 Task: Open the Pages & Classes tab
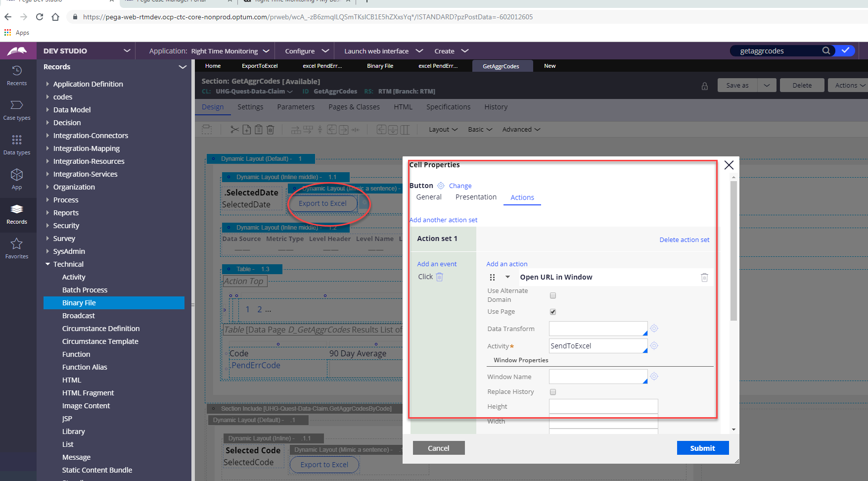354,107
